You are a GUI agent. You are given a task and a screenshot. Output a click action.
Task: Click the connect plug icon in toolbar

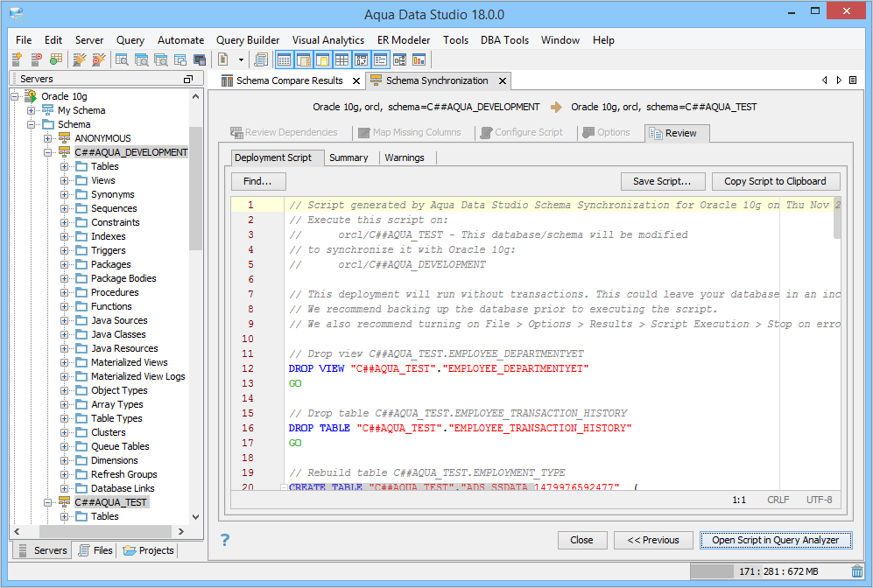80,59
